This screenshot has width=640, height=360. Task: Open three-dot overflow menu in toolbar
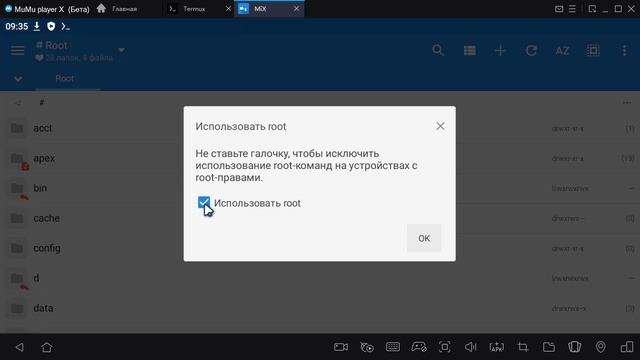point(624,51)
